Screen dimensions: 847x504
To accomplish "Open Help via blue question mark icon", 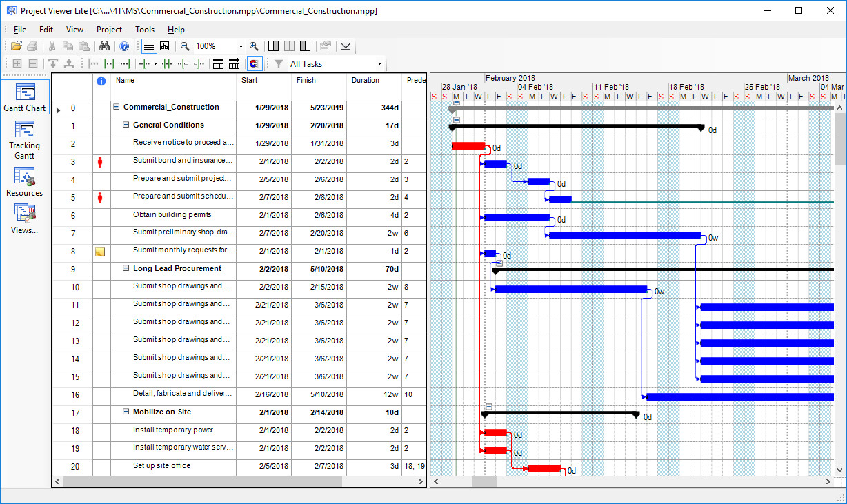I will point(124,46).
